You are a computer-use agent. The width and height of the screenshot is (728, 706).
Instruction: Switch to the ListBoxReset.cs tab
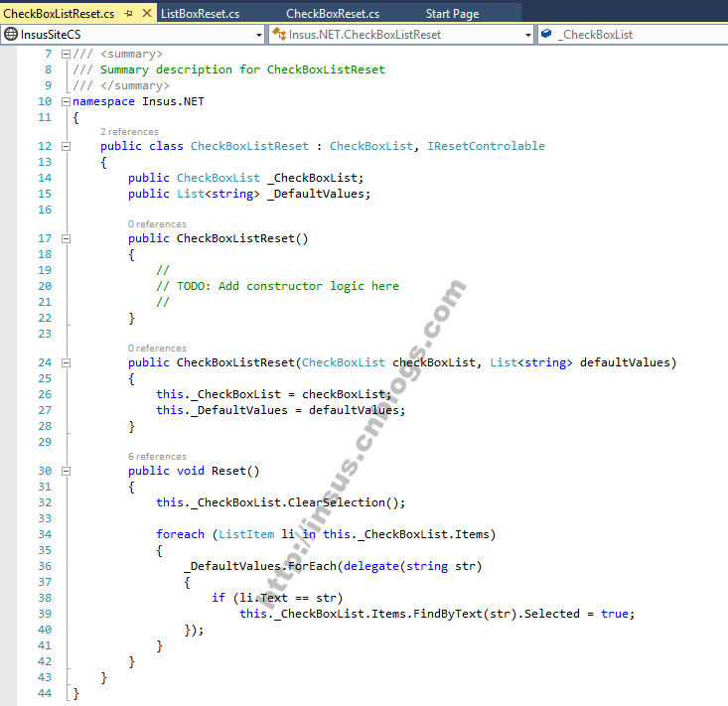point(200,14)
